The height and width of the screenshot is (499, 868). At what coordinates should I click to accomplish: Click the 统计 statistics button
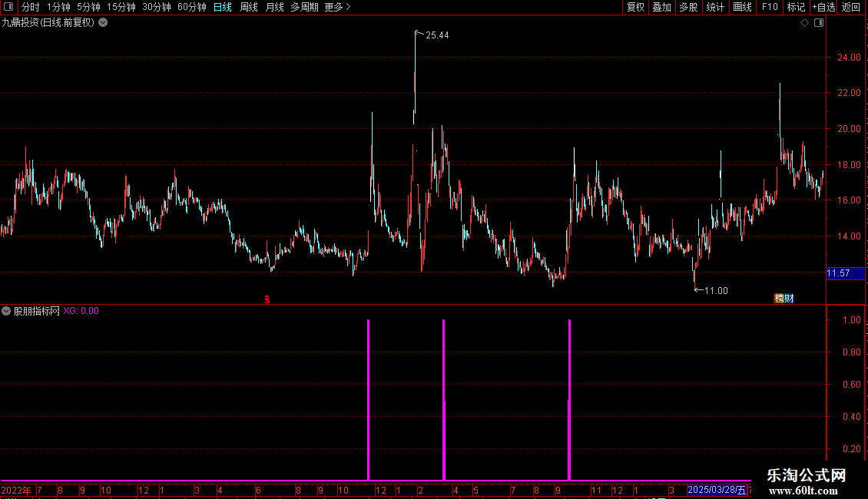point(715,7)
